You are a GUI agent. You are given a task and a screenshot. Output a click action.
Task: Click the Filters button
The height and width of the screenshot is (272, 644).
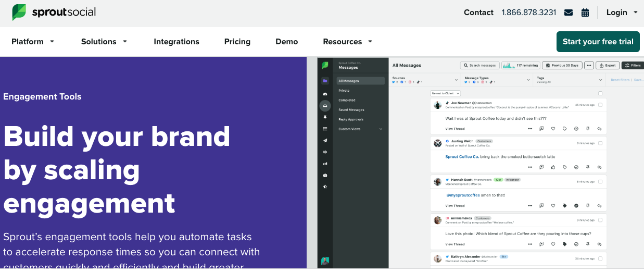pyautogui.click(x=633, y=66)
